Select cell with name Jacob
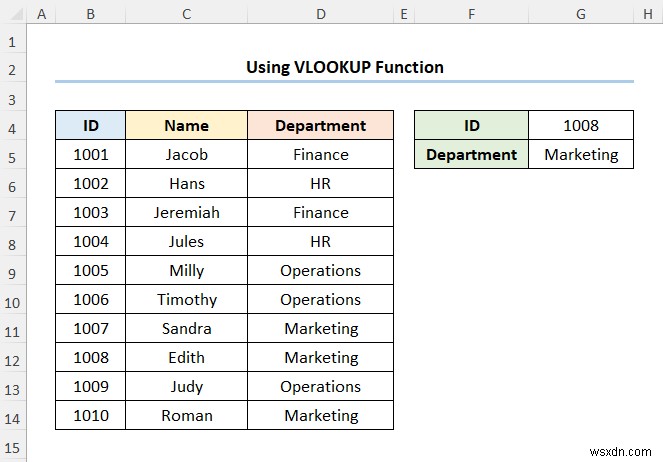Image resolution: width=663 pixels, height=462 pixels. (x=186, y=154)
